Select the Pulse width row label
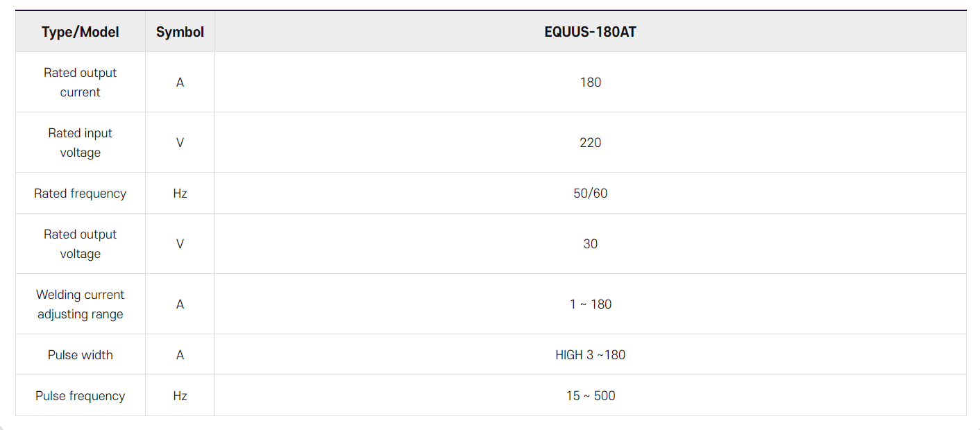Viewport: 980px width, 430px height. point(81,355)
